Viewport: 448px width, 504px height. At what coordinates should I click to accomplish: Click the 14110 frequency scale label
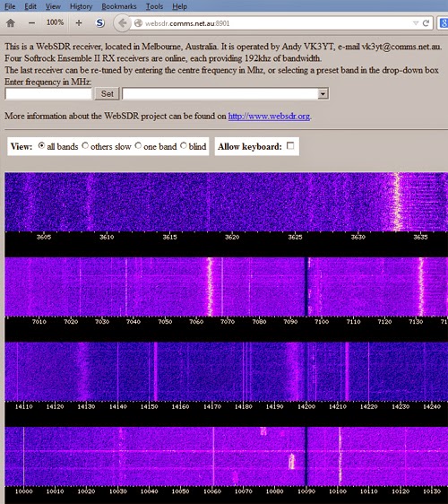pyautogui.click(x=24, y=406)
